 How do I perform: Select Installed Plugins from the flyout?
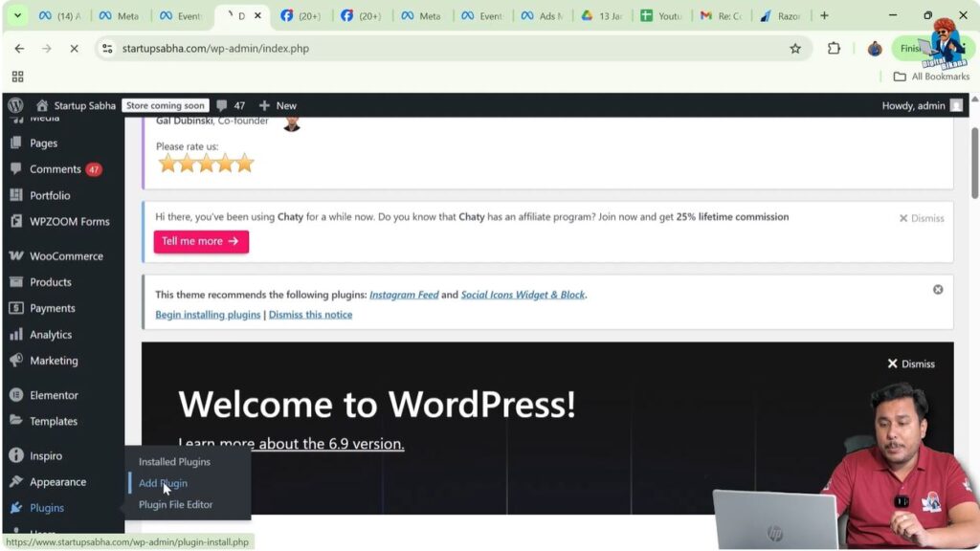tap(174, 462)
